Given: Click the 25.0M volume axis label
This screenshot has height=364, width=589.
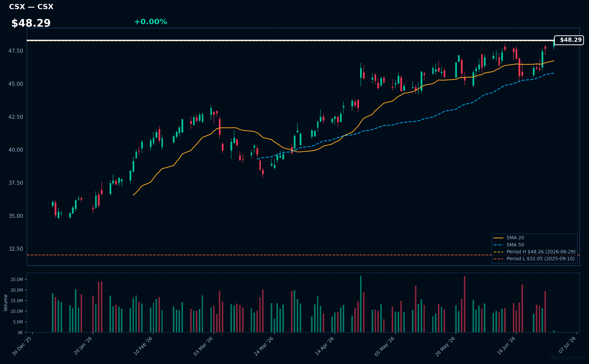Looking at the screenshot, I should pos(17,280).
